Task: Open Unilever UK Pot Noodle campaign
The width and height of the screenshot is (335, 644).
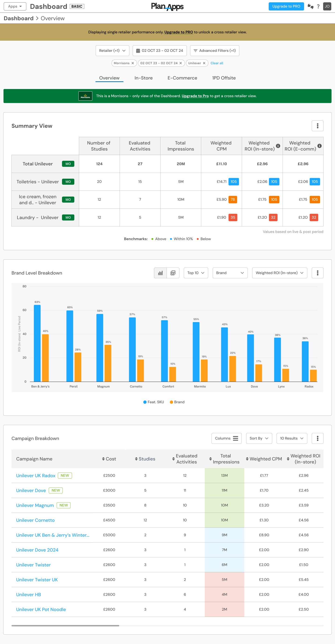Action: [41, 610]
